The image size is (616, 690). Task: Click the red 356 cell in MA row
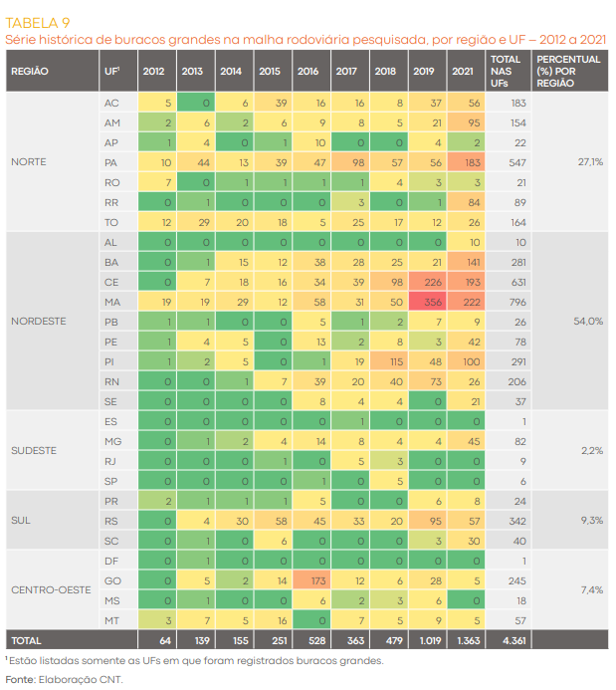pyautogui.click(x=424, y=303)
